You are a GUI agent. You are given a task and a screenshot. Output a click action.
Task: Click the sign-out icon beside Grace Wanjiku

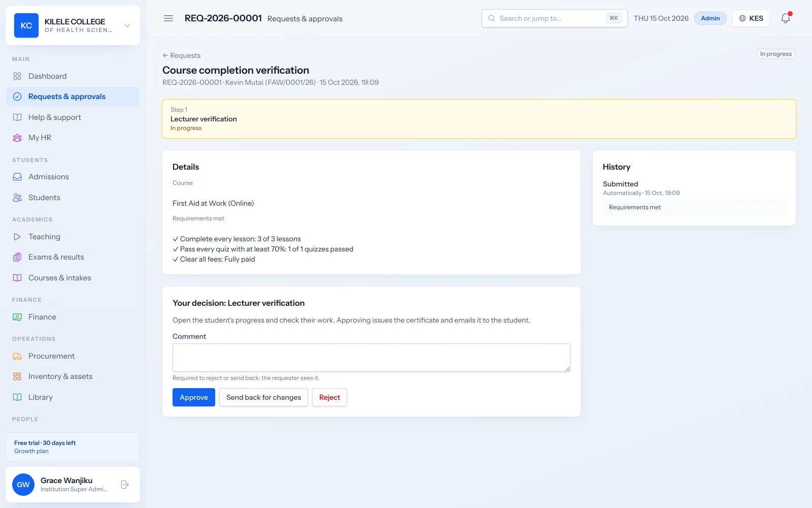(125, 485)
